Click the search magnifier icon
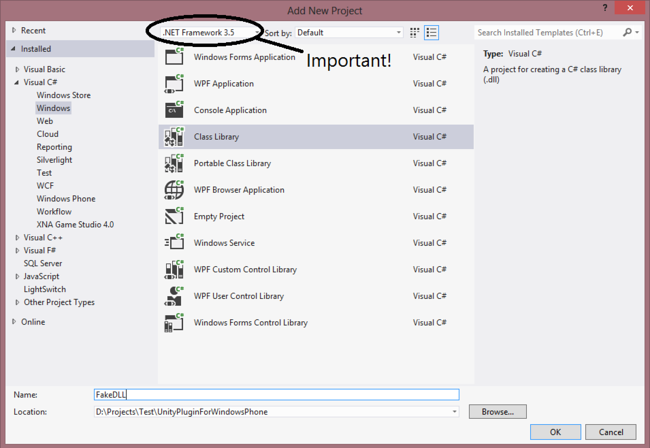Screen dimensions: 650x448 click(x=627, y=32)
